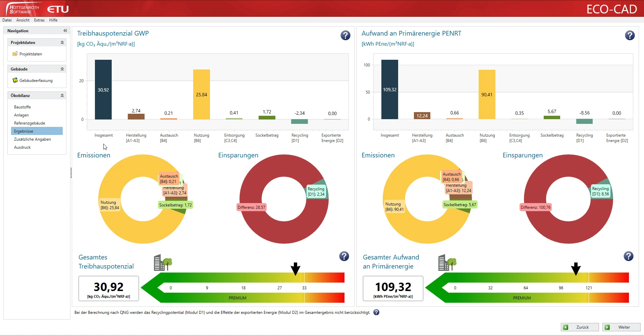Viewport: 644px width, 335px height.
Task: Collapse the Navigation panel
Action: 65,31
